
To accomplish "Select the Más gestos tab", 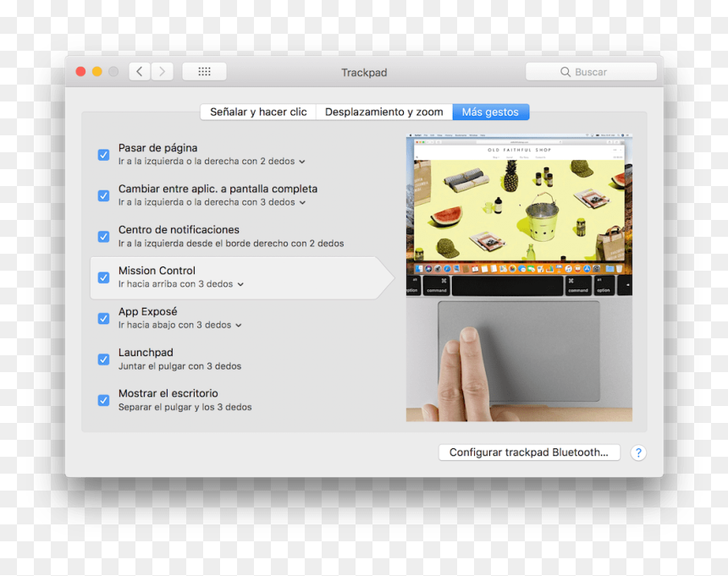I will (490, 112).
